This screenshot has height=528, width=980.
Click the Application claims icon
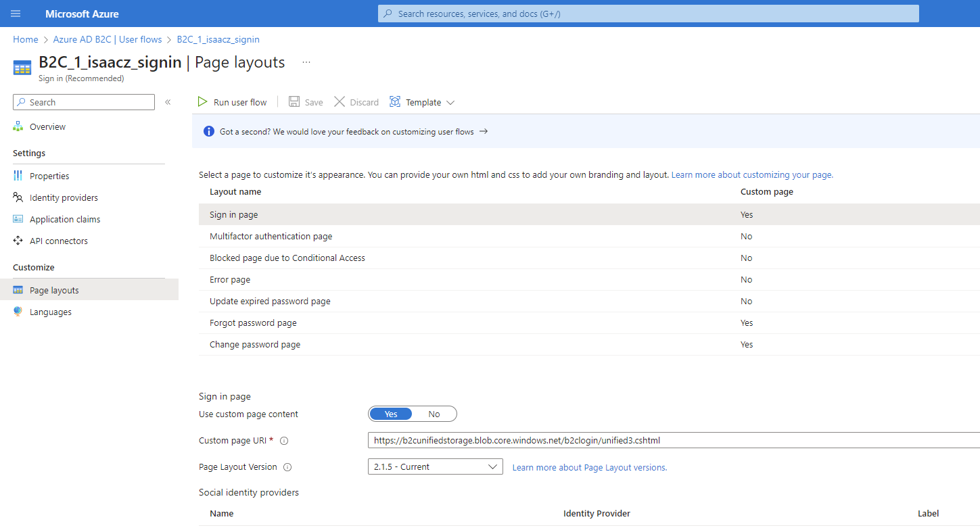point(18,219)
